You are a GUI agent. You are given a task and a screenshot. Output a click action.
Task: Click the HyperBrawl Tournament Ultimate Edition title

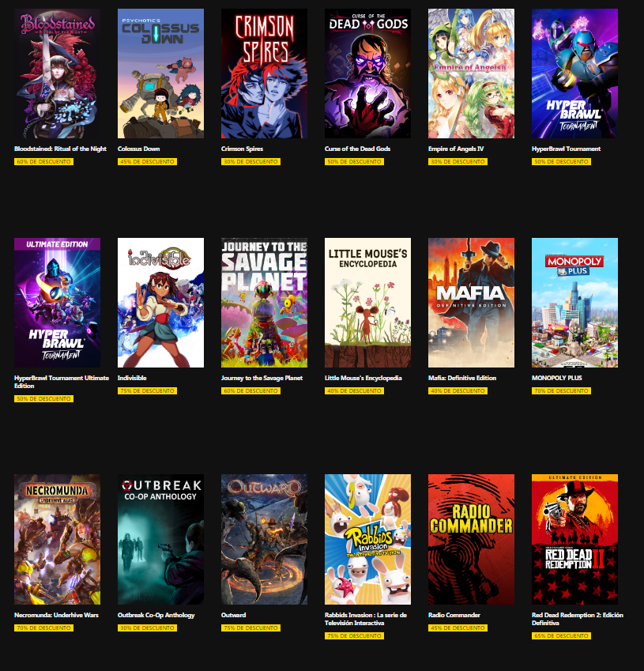pos(62,382)
